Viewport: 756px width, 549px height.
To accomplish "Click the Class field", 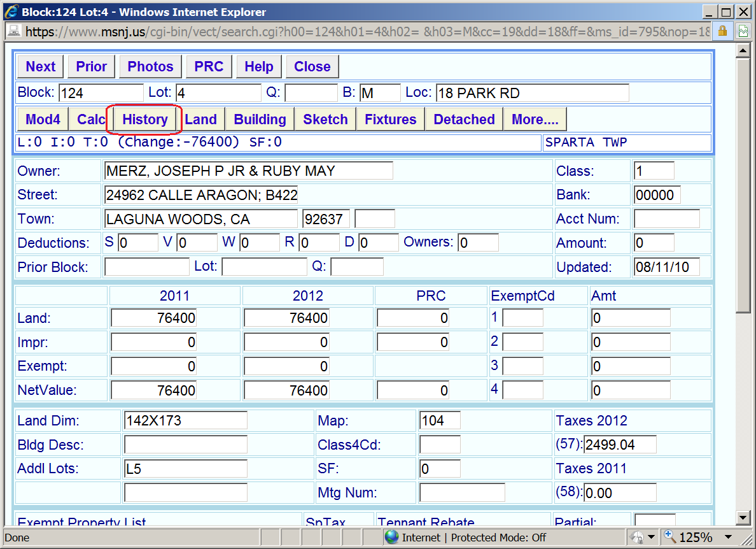I will pos(654,171).
